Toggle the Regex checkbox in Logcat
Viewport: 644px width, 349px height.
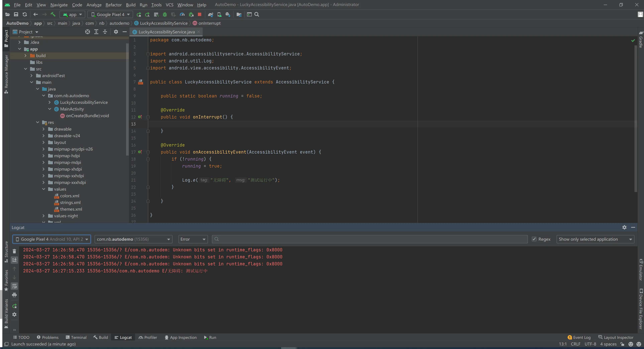click(534, 239)
